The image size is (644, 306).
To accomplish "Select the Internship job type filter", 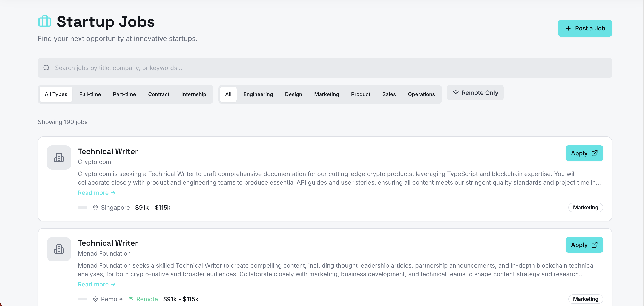I will (x=194, y=94).
